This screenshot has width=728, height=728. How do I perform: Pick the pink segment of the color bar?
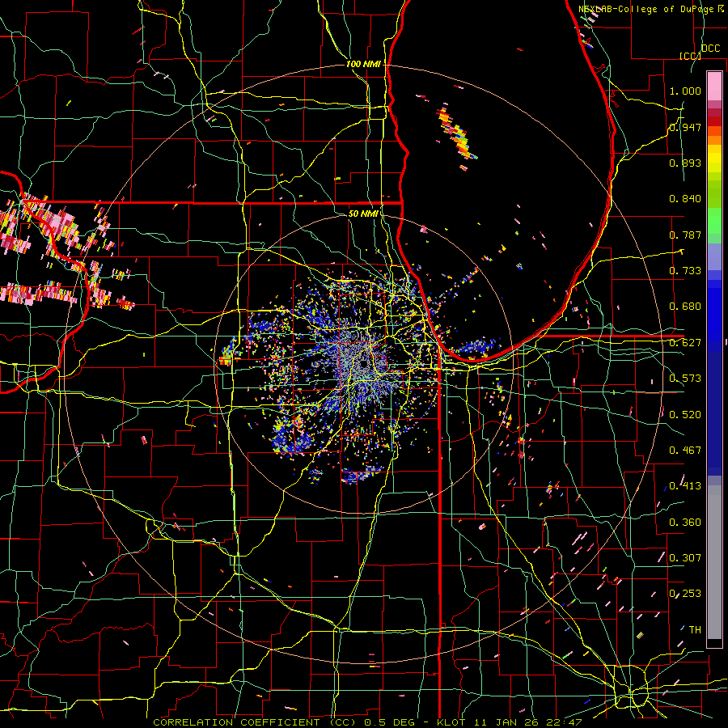coord(714,86)
